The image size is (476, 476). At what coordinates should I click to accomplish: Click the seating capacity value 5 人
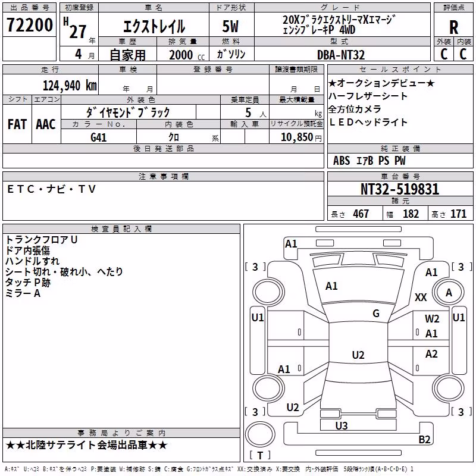[255, 112]
